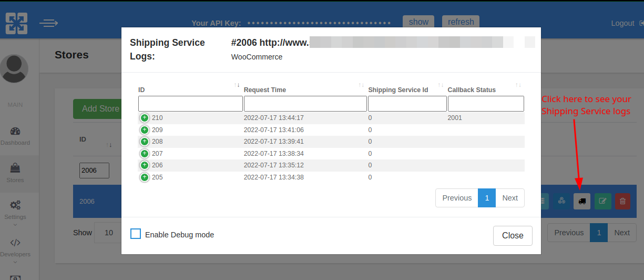Click the app logo in header
The height and width of the screenshot is (280, 644).
click(x=16, y=23)
